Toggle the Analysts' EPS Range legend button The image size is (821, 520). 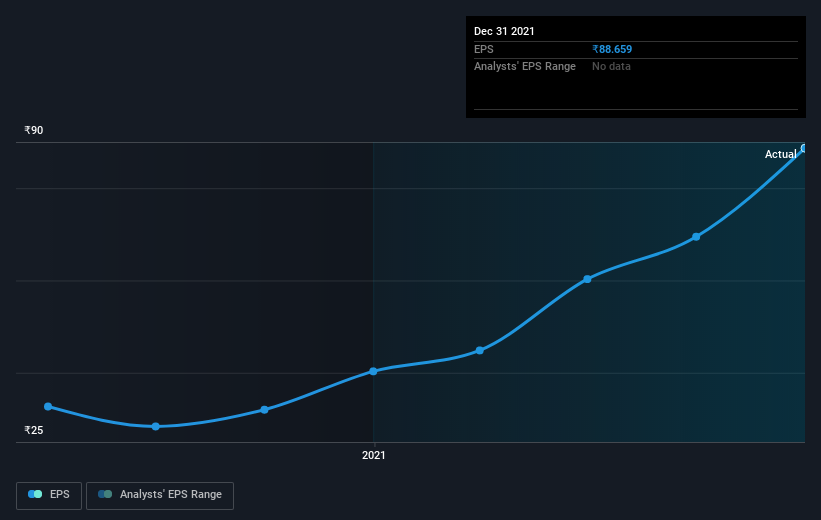tap(160, 495)
